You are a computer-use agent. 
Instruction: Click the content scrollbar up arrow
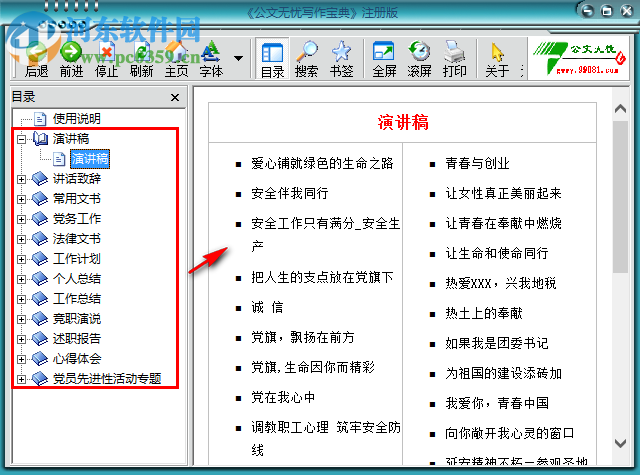click(x=620, y=109)
